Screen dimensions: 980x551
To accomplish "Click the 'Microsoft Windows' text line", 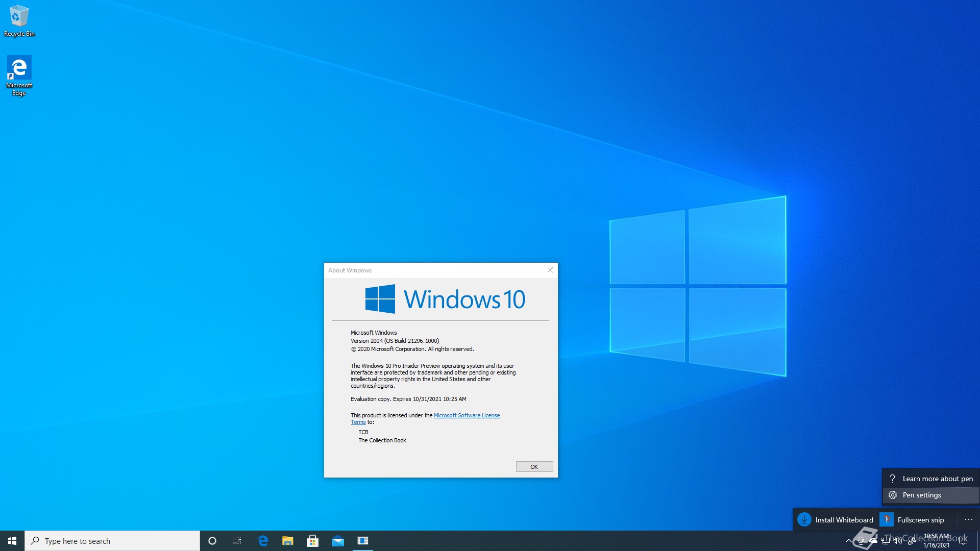I will (374, 333).
